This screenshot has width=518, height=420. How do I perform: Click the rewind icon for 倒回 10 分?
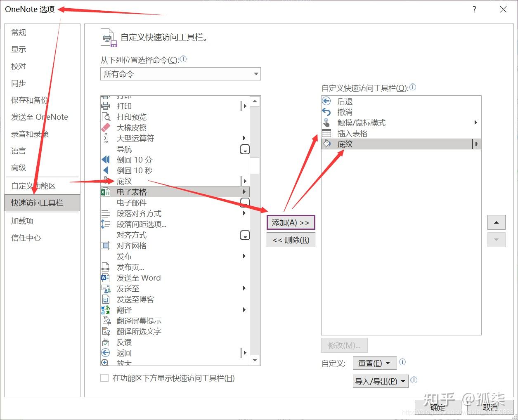click(106, 160)
